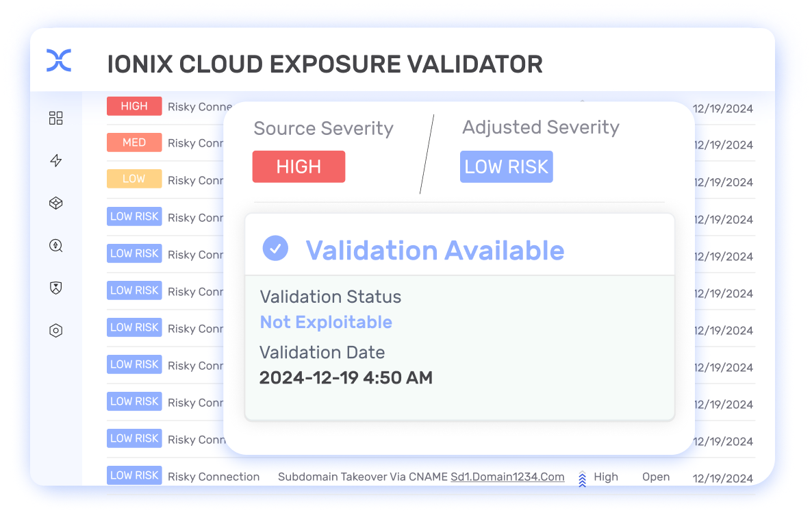Click the 12/19/2024 date in LOW row
This screenshot has height=511, width=812.
pyautogui.click(x=723, y=182)
